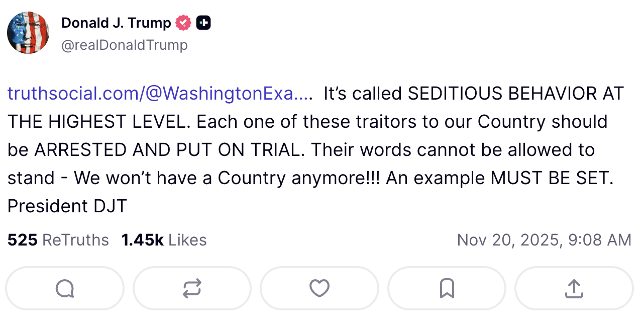Click the Donald J. Trump display name

pyautogui.click(x=116, y=22)
